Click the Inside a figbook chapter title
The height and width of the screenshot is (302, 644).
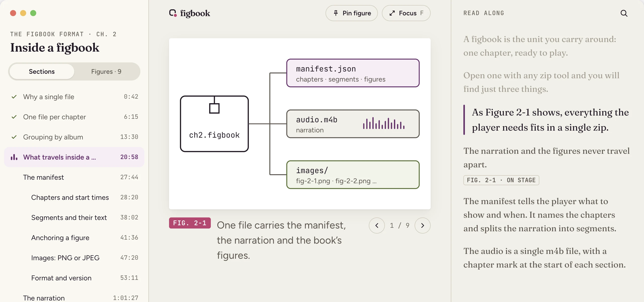tap(55, 48)
